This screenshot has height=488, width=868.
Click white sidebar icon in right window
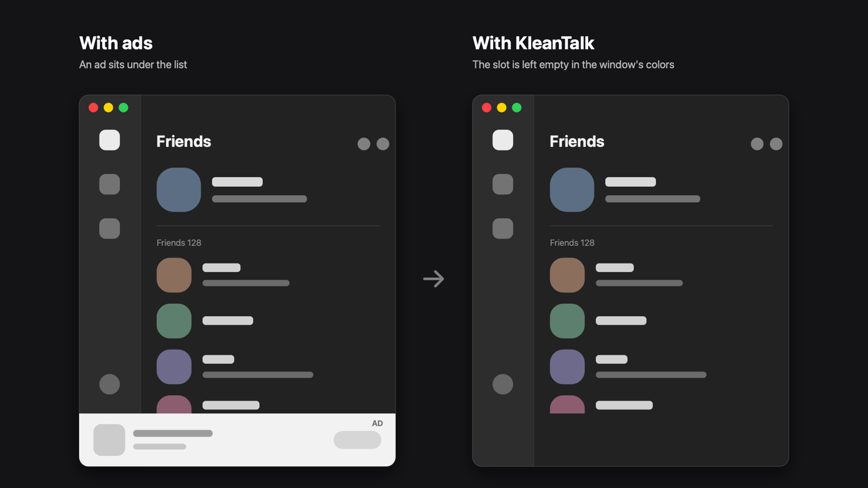point(503,140)
